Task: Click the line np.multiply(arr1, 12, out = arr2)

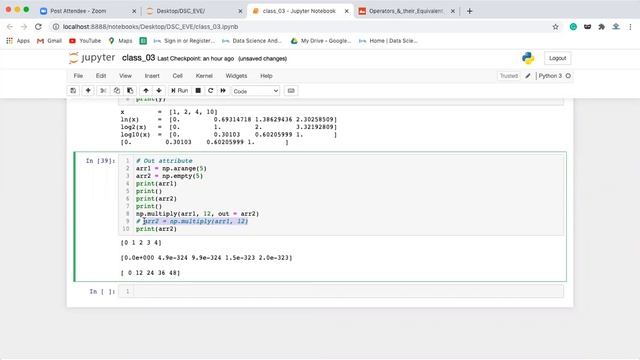Action: [x=198, y=214]
